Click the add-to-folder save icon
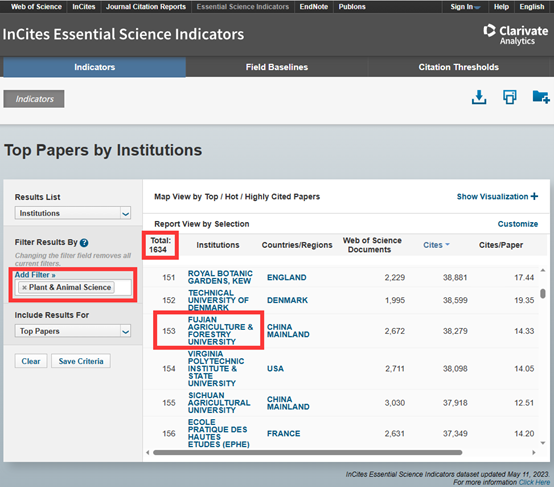 pyautogui.click(x=541, y=97)
